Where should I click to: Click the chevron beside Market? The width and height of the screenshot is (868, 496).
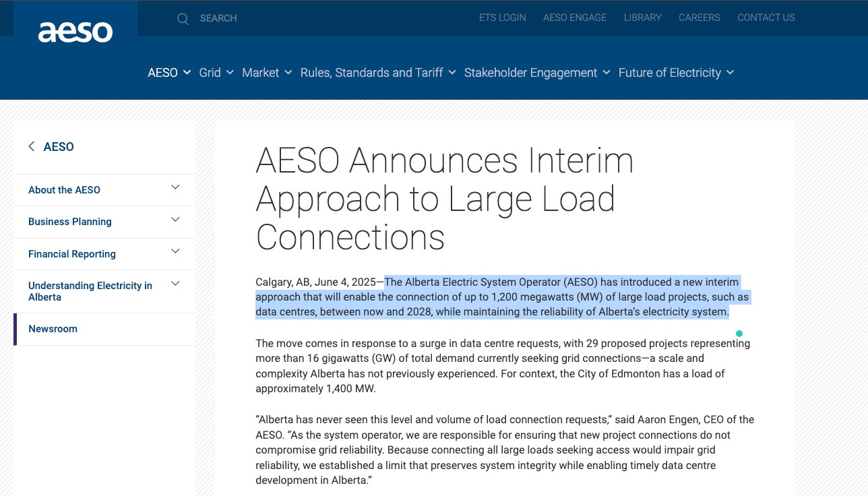[288, 73]
